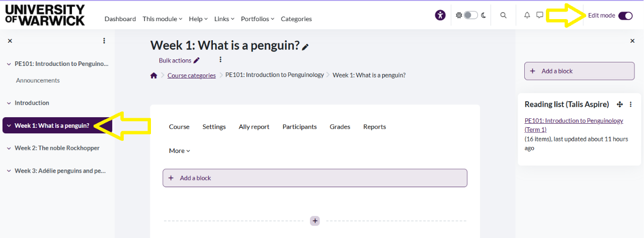
Task: Collapse Week 3 chevron in course index
Action: (9, 171)
